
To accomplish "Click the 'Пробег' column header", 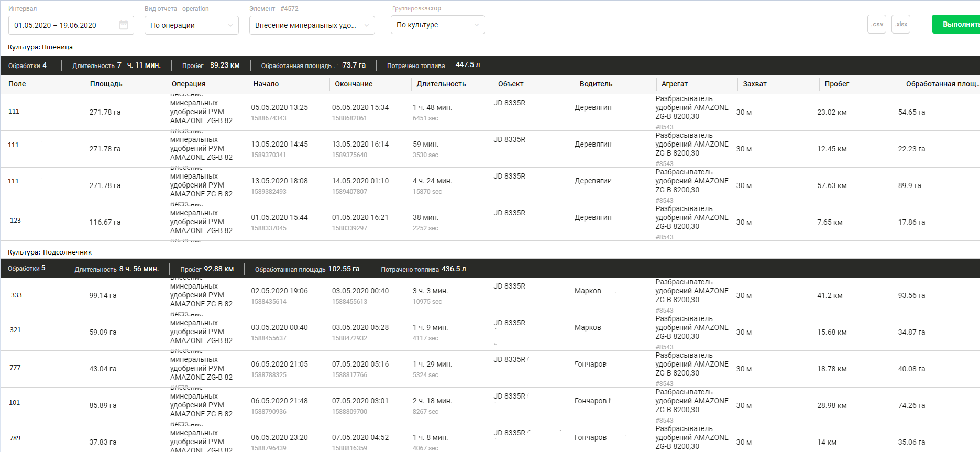I will pos(836,84).
